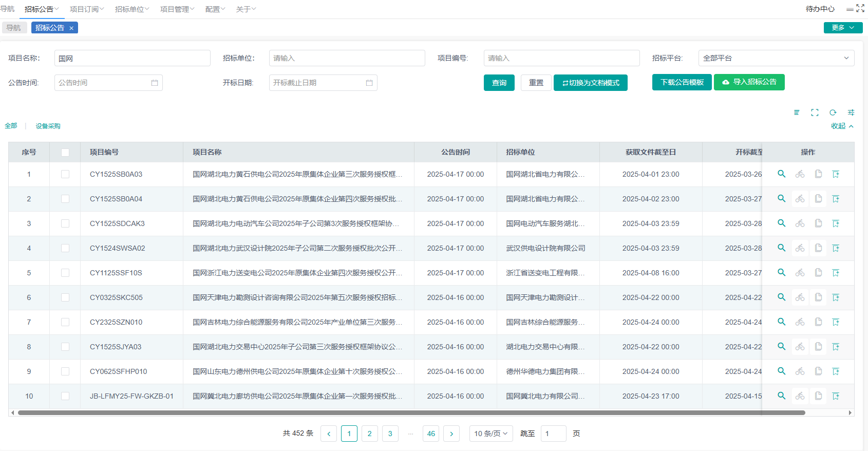
Task: Collapse the filter panel via 收起
Action: pyautogui.click(x=842, y=126)
